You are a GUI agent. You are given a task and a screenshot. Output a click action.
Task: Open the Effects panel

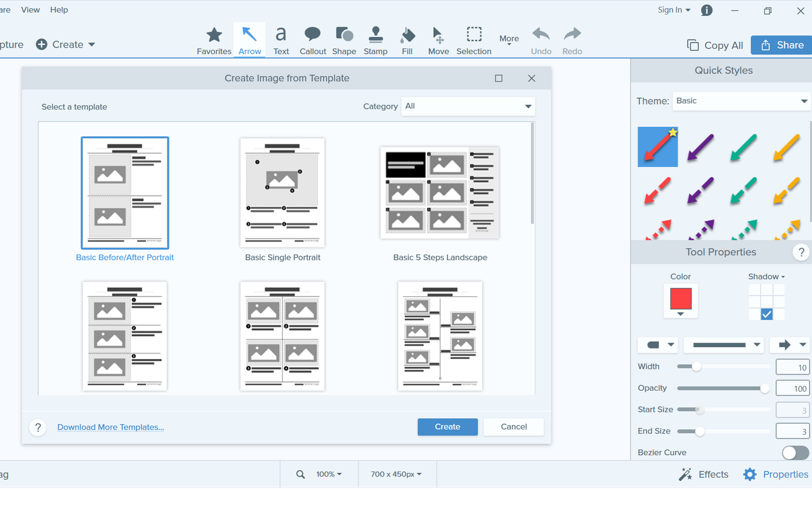tap(704, 474)
